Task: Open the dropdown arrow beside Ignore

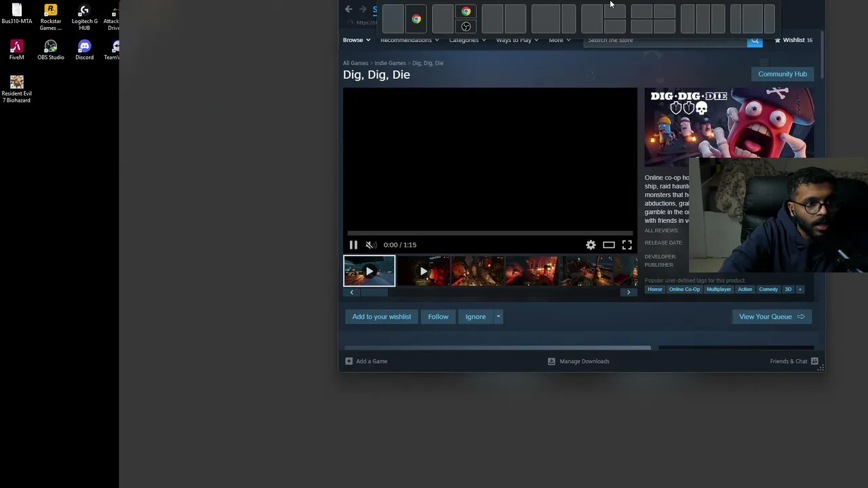Action: (x=498, y=317)
